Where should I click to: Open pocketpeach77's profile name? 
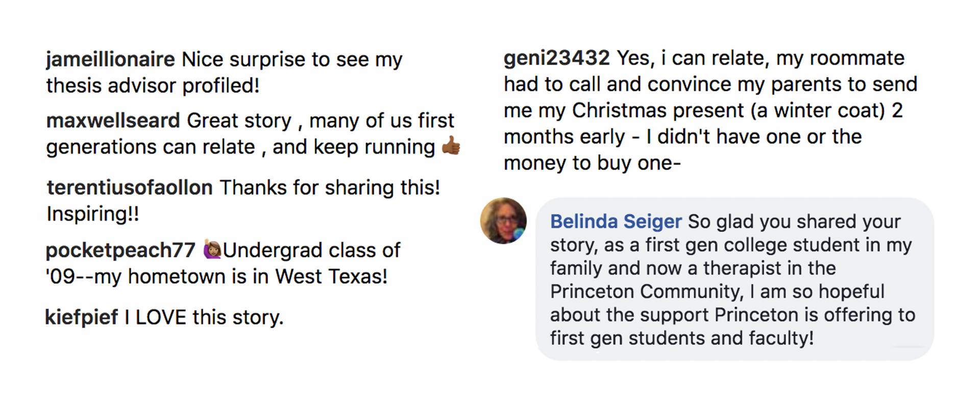(x=120, y=250)
